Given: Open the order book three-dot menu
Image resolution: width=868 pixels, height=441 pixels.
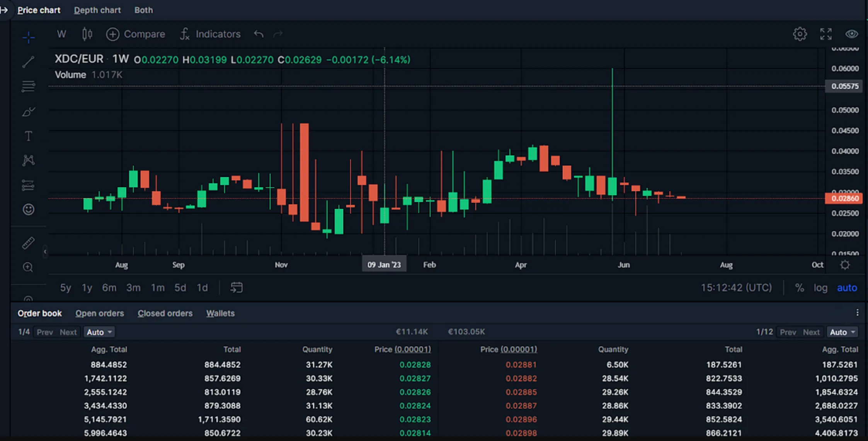Looking at the screenshot, I should 857,313.
